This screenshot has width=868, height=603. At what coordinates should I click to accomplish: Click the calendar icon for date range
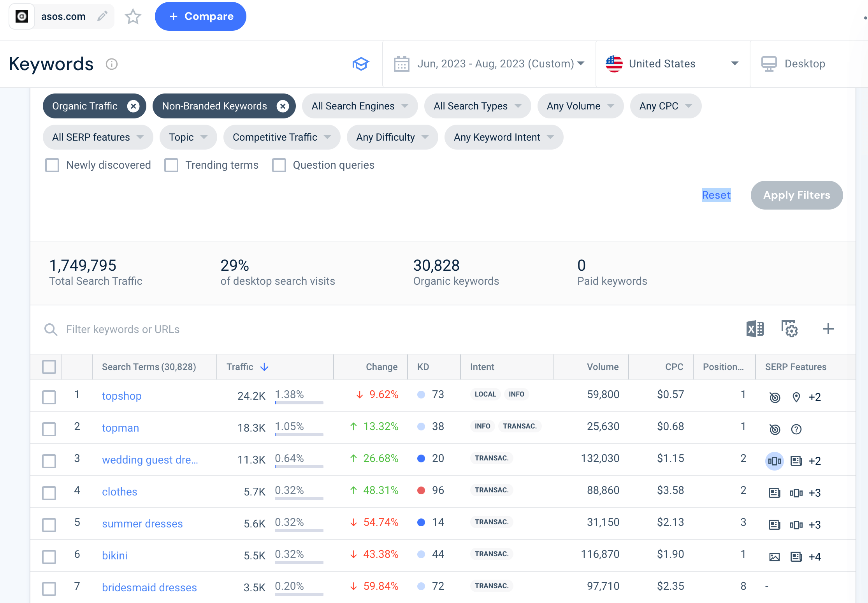point(401,64)
